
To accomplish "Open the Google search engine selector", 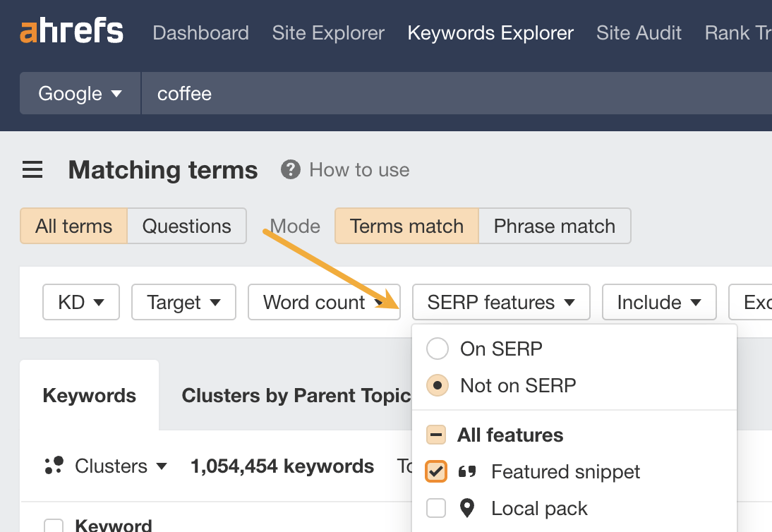I will (79, 93).
